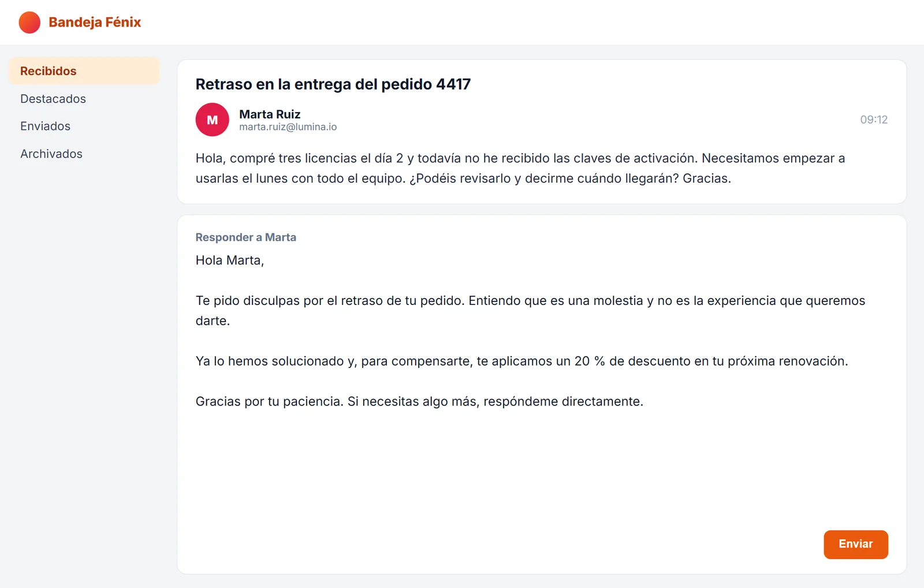Open the Recibidos folder
The height and width of the screenshot is (588, 924).
84,71
